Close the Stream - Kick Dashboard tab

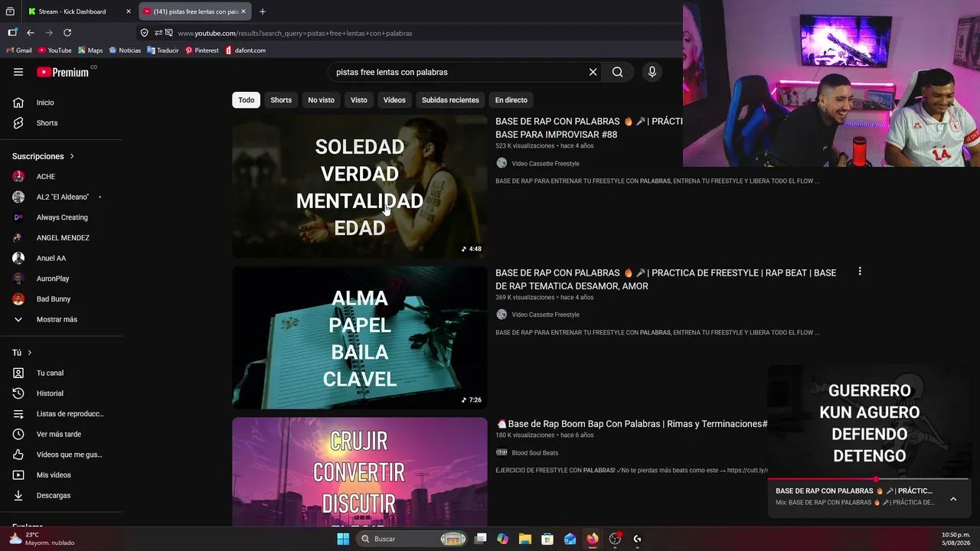click(x=129, y=11)
